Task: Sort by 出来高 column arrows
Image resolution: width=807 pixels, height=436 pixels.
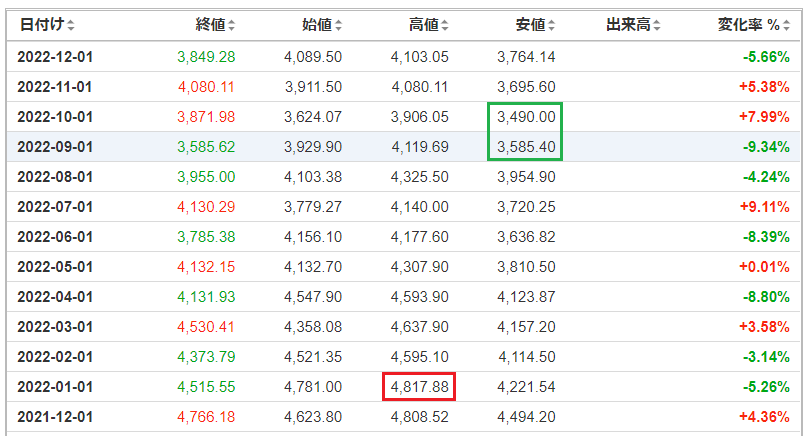Action: [x=657, y=25]
